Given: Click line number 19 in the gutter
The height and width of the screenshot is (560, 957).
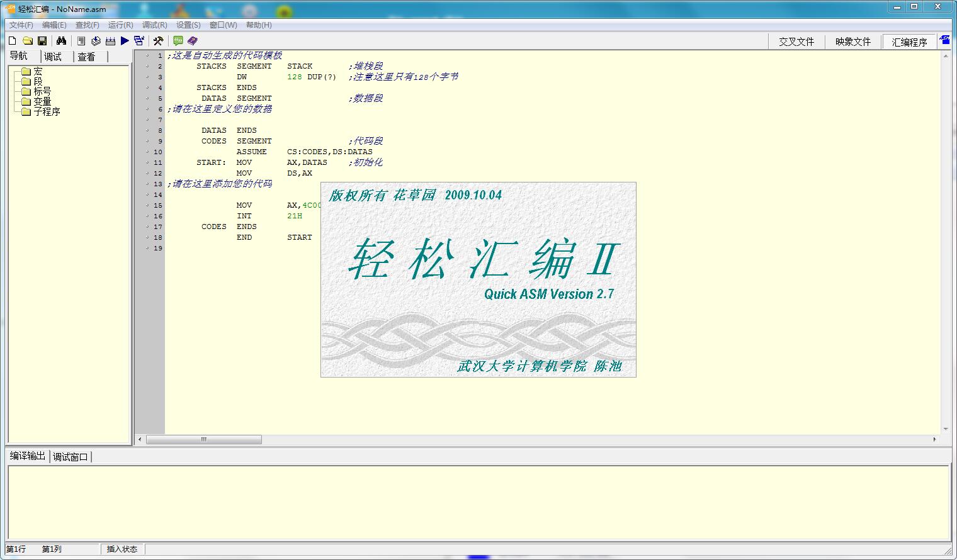Looking at the screenshot, I should tap(158, 249).
